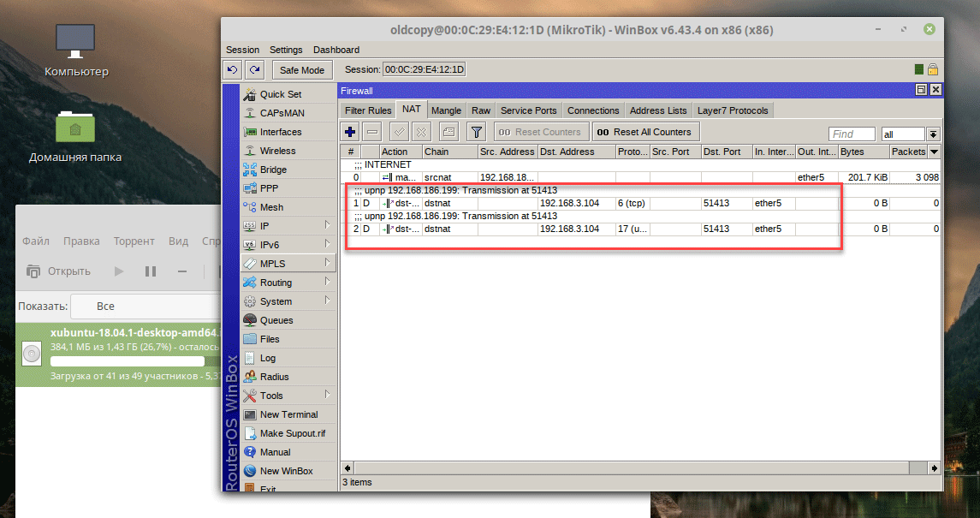Screen dimensions: 980x518
Task: Click the filter funnel icon
Action: point(476,132)
